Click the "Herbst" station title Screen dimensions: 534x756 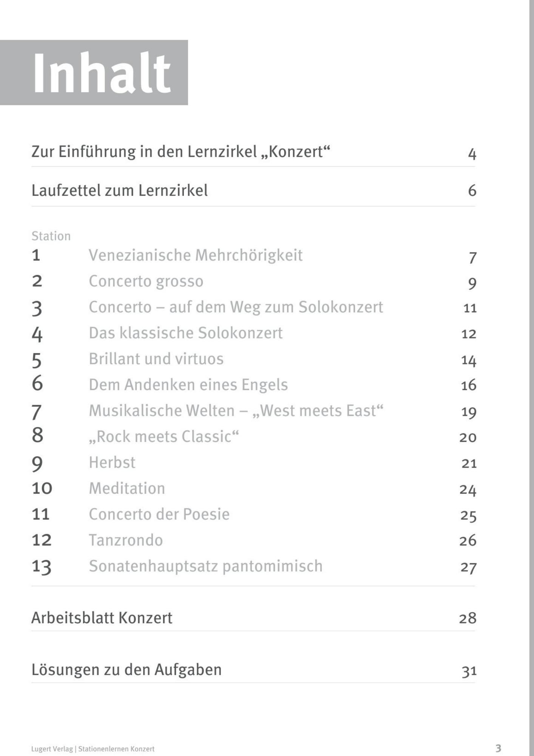tap(112, 463)
